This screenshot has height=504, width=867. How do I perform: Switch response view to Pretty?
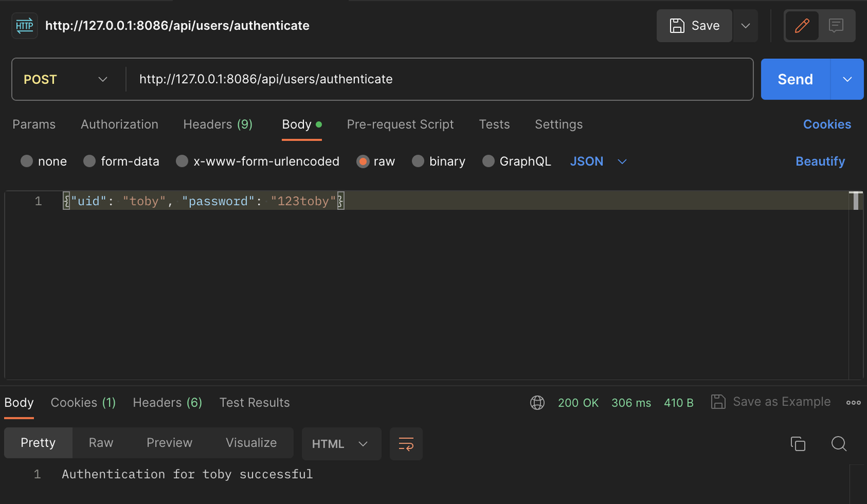coord(38,442)
